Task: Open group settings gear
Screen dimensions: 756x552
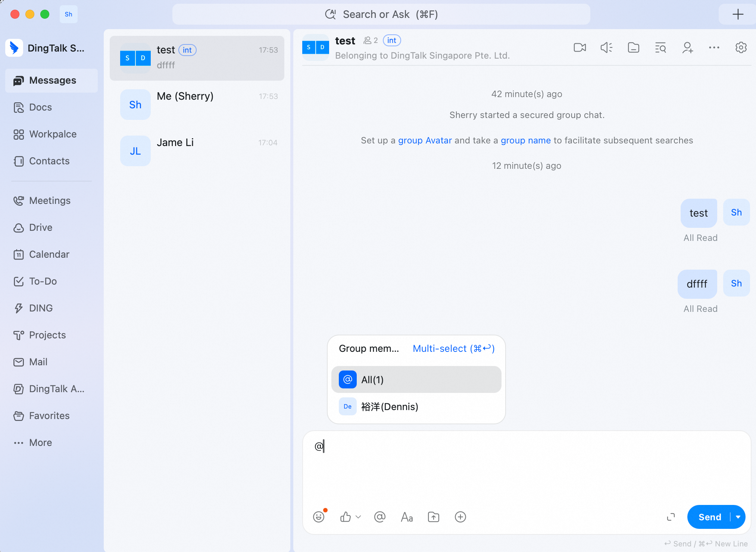Action: pos(741,47)
